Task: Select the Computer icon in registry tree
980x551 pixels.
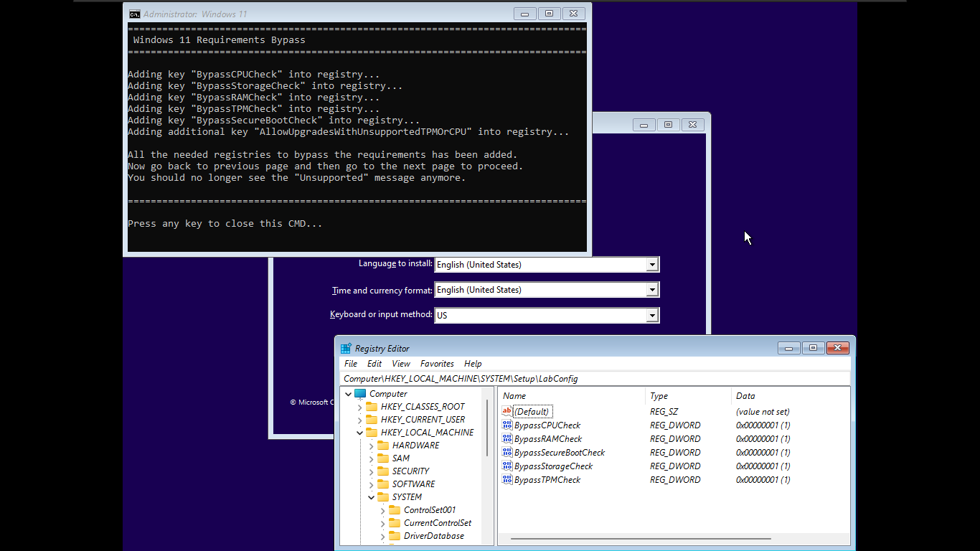Action: tap(360, 394)
